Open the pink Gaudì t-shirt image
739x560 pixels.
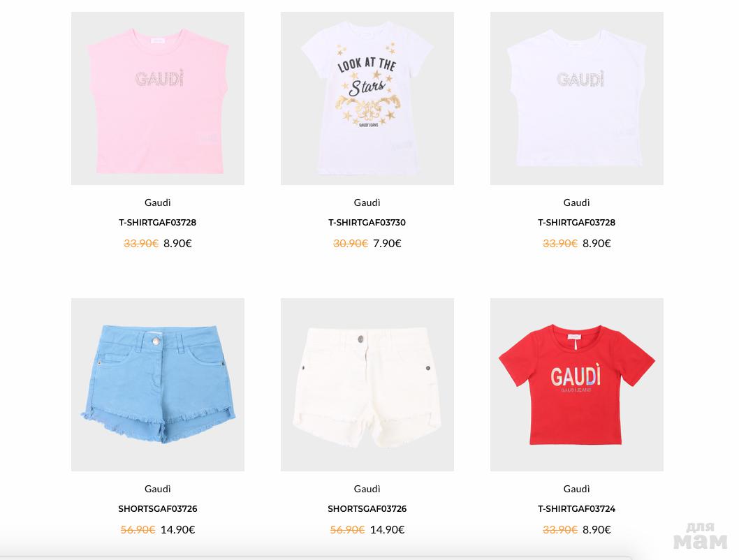pos(157,98)
